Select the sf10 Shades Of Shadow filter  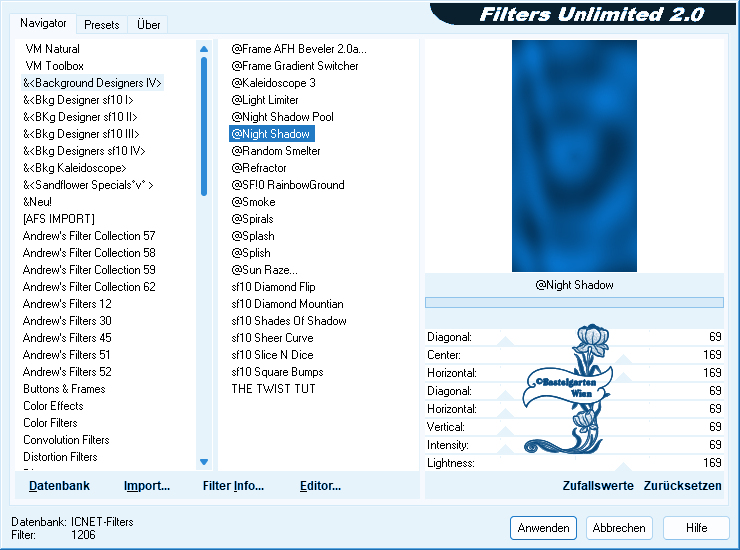pos(289,321)
